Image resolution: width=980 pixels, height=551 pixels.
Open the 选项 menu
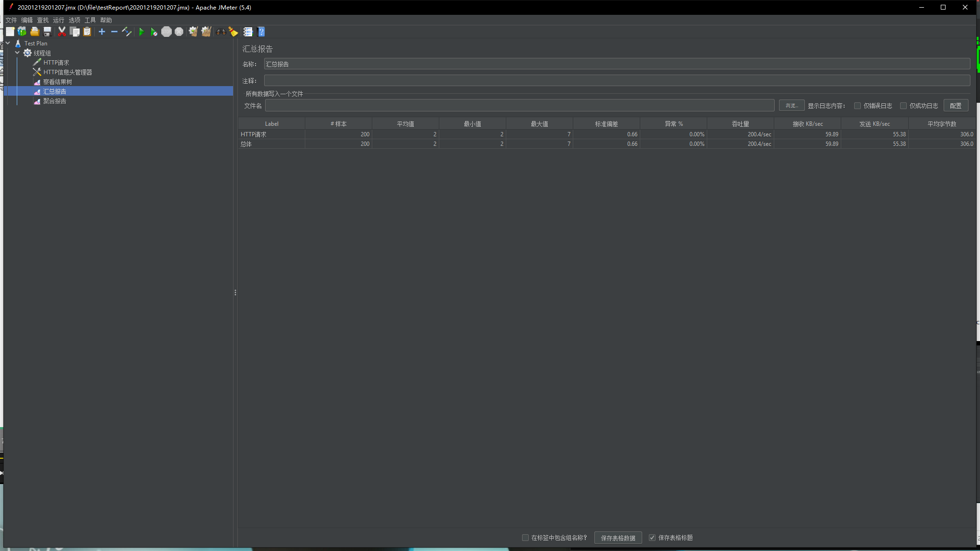point(74,20)
